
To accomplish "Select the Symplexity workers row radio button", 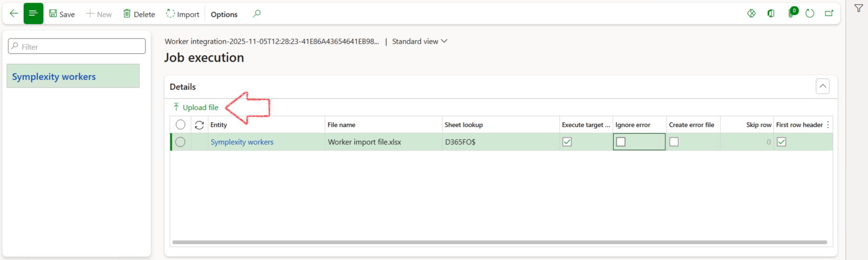I will click(x=180, y=142).
